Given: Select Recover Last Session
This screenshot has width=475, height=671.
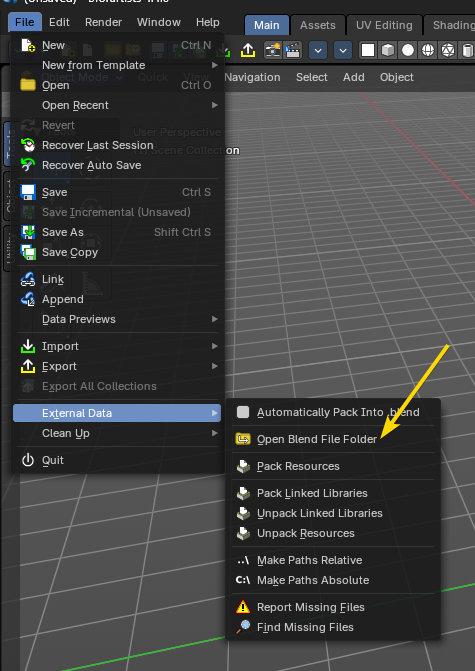Looking at the screenshot, I should pos(117,145).
